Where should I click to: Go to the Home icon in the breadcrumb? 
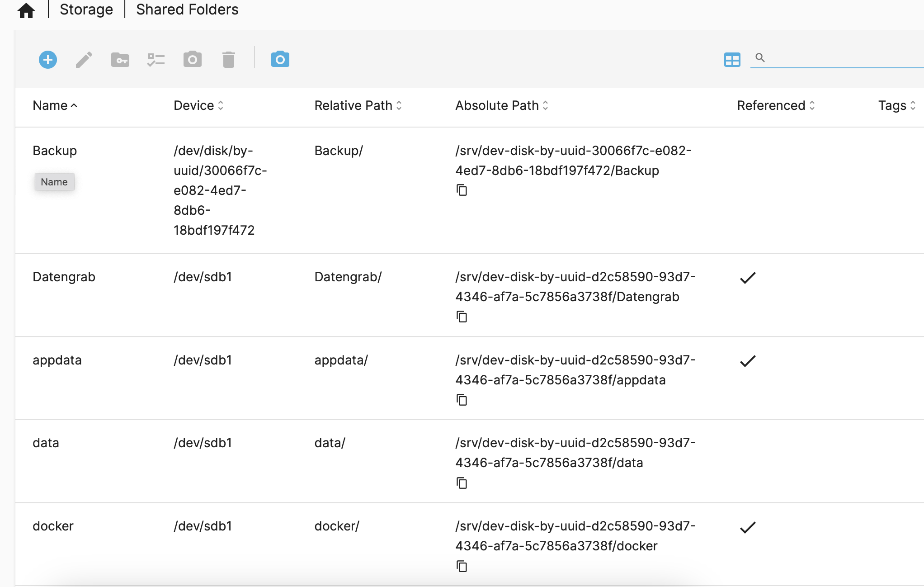(26, 10)
